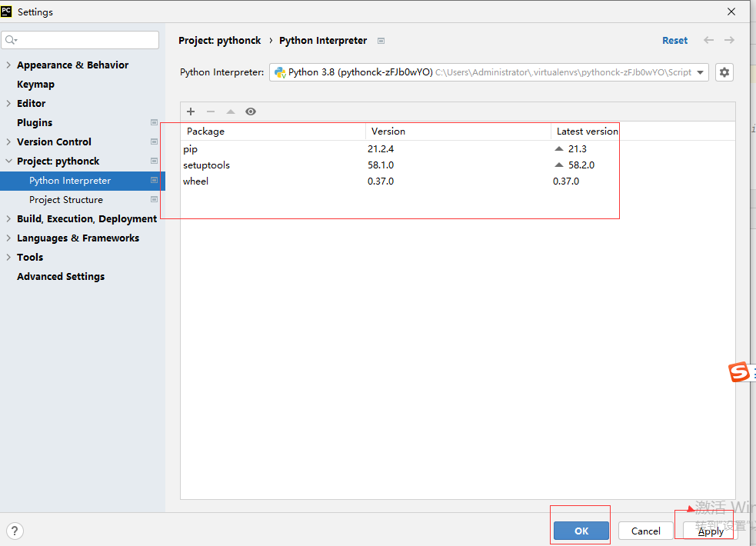Go back with the left arrow
Image resolution: width=756 pixels, height=546 pixels.
pyautogui.click(x=708, y=40)
